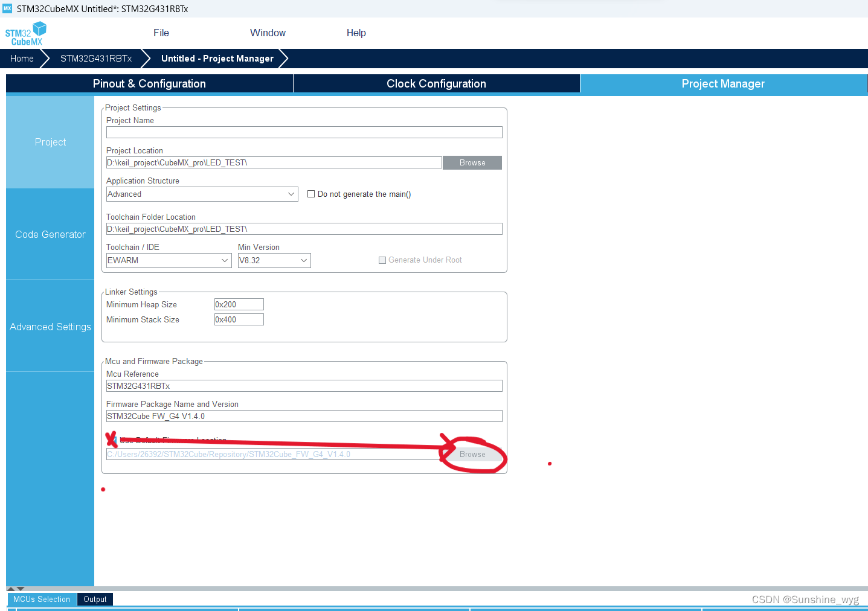The image size is (868, 611).
Task: Click Firmware Package Name and Version field
Action: (x=304, y=416)
